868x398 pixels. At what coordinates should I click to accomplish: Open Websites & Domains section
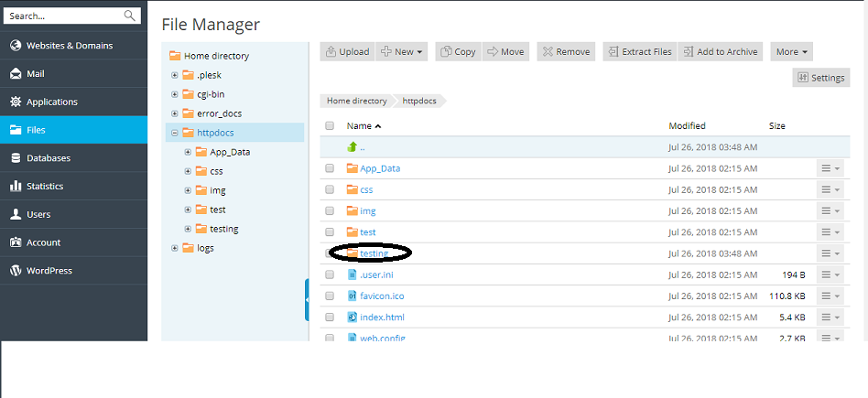[70, 46]
